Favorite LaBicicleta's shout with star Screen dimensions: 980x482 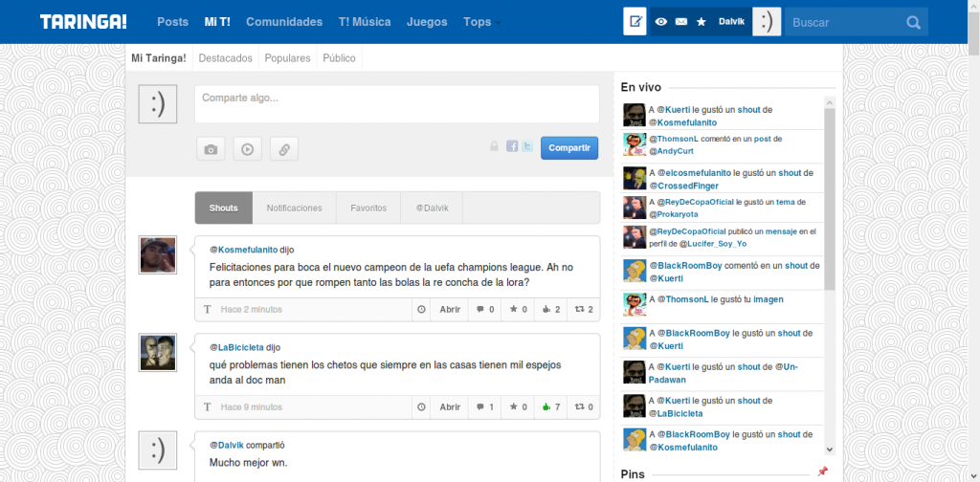(518, 407)
